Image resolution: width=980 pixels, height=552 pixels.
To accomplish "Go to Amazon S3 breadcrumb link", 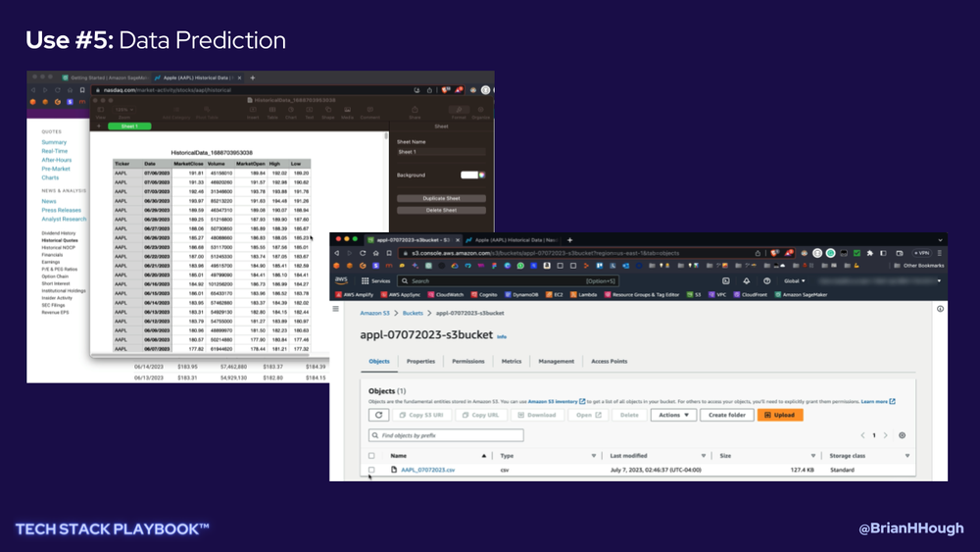I will point(374,313).
